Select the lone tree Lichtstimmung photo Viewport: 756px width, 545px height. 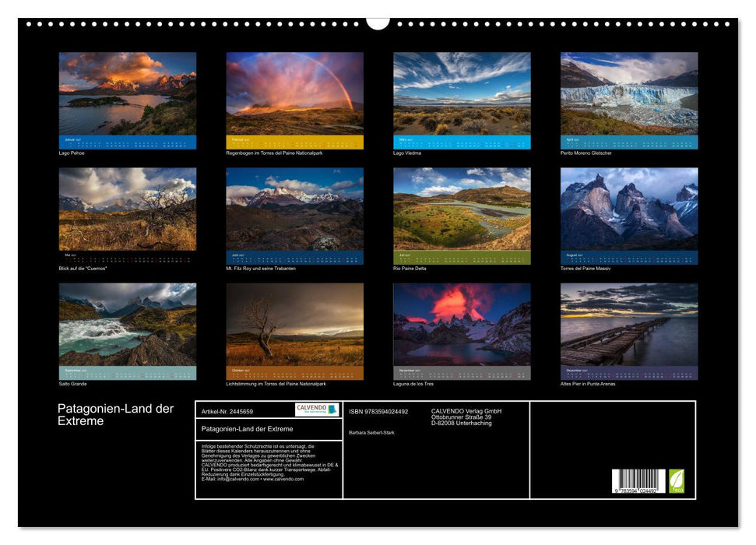click(294, 324)
